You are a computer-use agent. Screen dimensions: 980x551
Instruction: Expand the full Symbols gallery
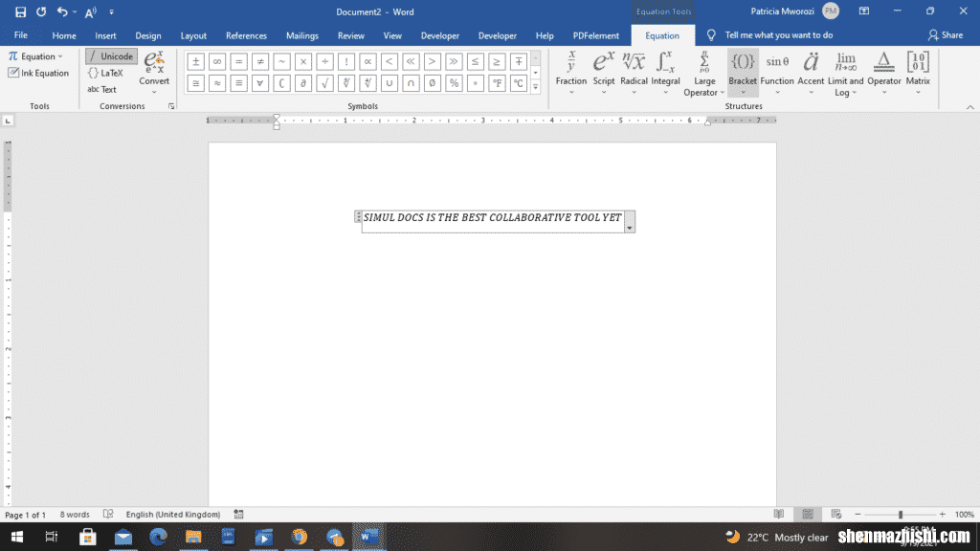click(x=535, y=87)
